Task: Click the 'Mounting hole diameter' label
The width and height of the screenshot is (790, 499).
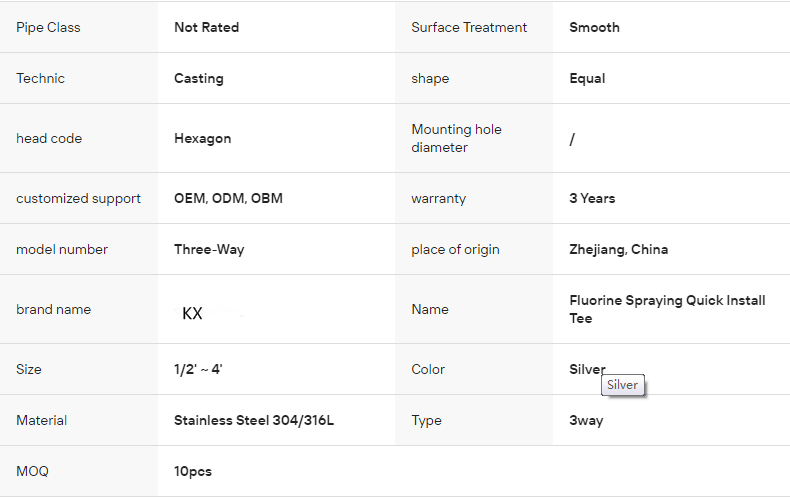Action: coord(456,138)
